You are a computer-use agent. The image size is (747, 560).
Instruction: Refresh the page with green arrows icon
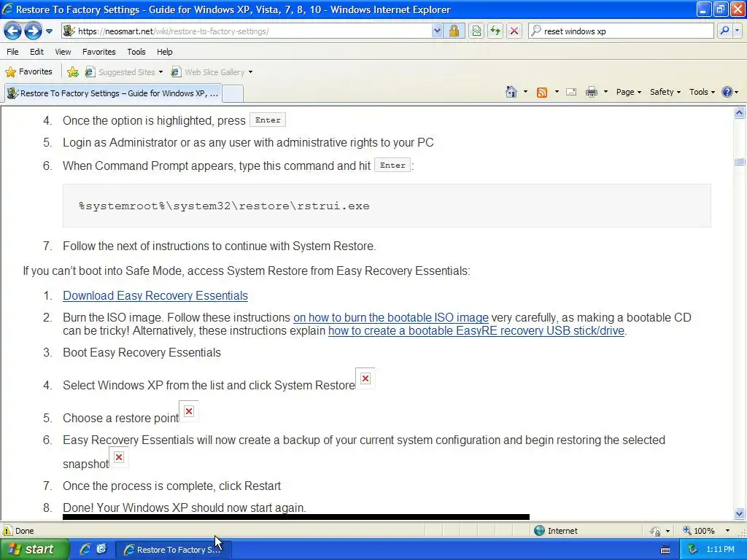(x=495, y=31)
